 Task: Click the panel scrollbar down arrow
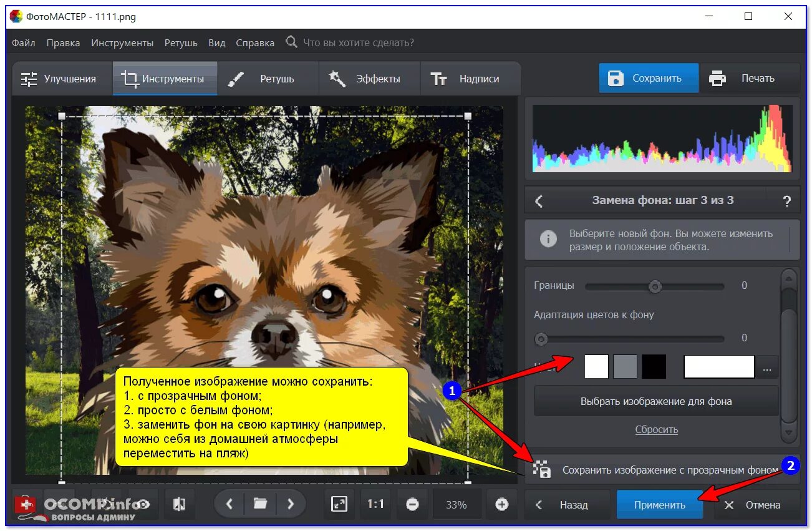click(x=789, y=432)
